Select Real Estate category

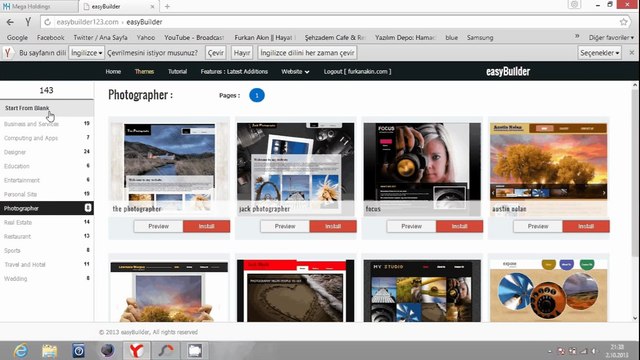point(47,222)
